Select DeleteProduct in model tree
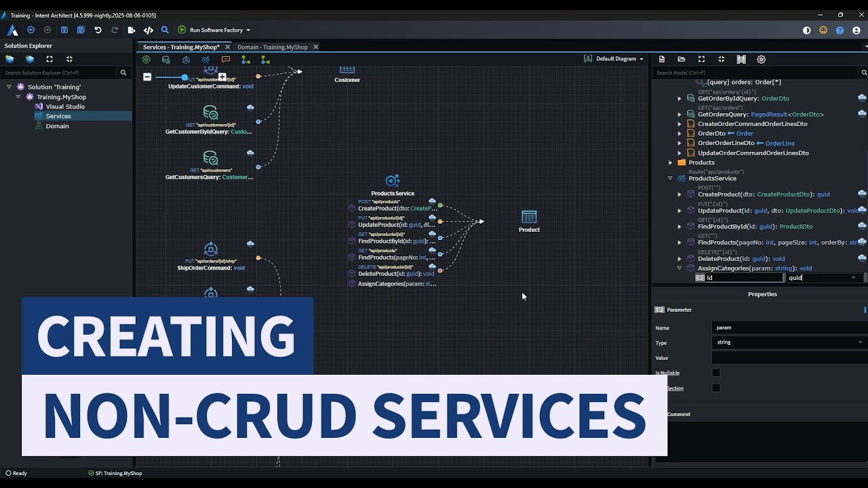This screenshot has width=868, height=488. 741,258
